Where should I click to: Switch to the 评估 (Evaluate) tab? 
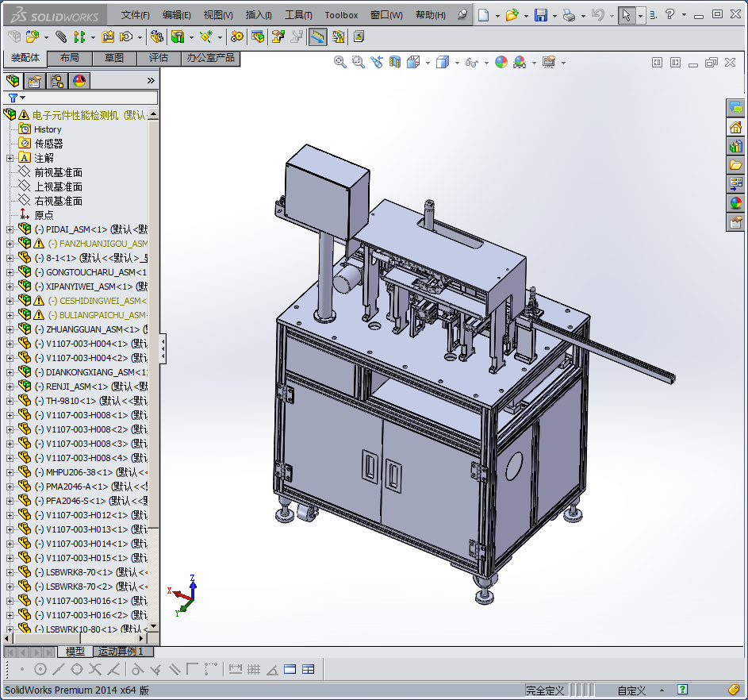pos(158,58)
